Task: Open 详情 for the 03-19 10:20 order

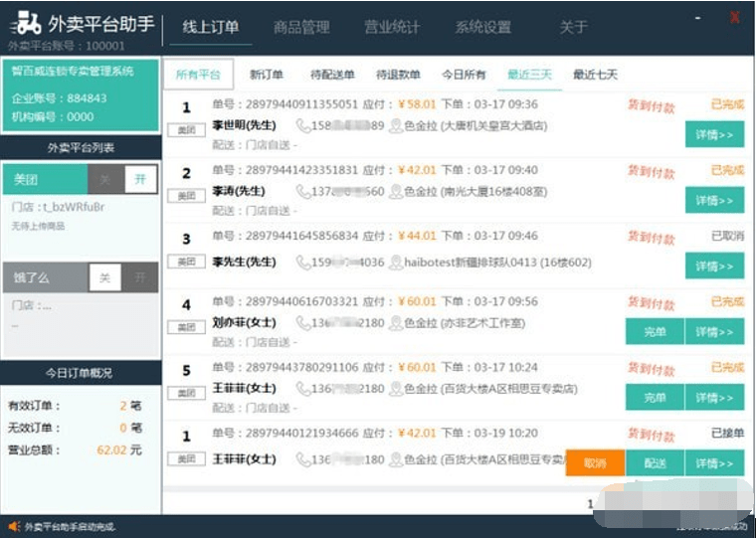Action: click(714, 462)
